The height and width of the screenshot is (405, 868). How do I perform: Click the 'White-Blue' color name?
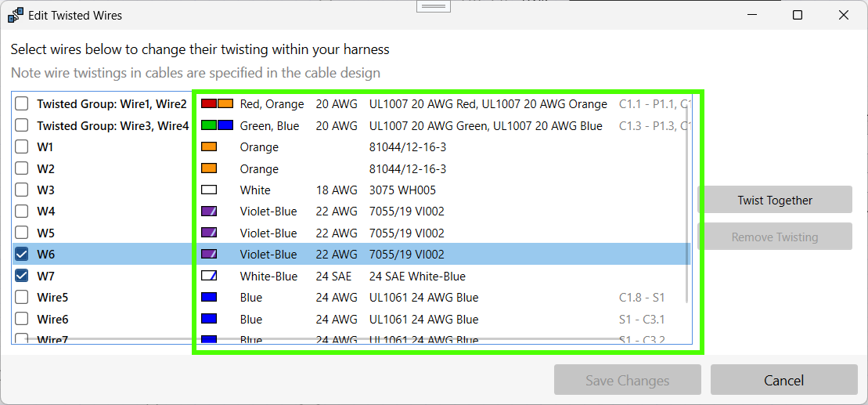(268, 276)
